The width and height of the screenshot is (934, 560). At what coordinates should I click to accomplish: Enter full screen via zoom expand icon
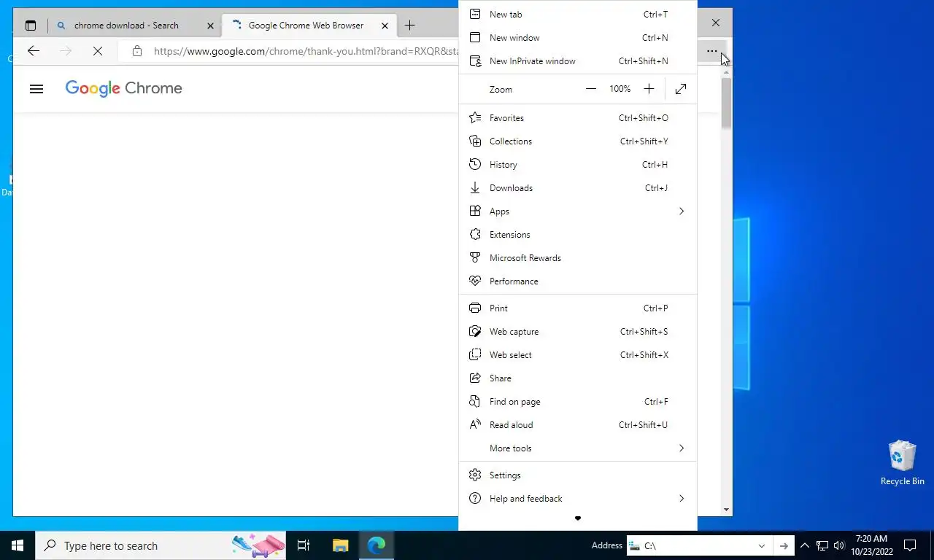click(x=681, y=89)
